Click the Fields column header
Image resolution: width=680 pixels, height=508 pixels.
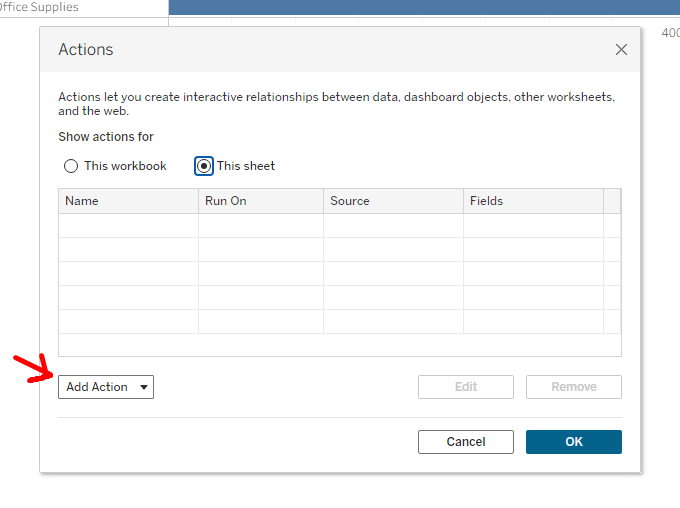tap(533, 201)
